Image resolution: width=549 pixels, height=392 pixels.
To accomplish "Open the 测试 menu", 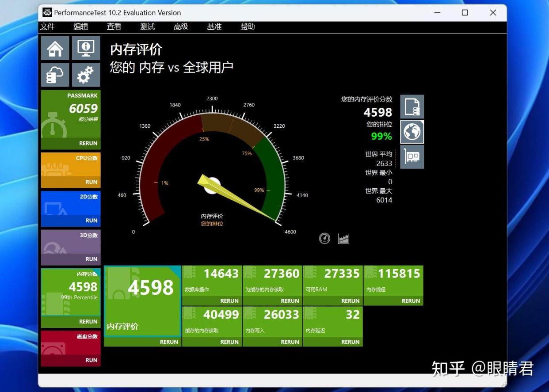I will pos(147,27).
